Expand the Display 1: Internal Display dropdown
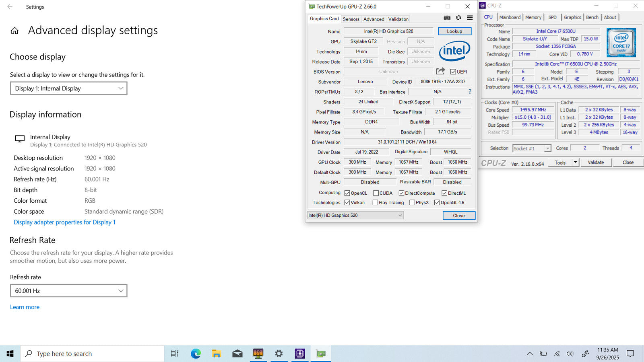 (69, 88)
